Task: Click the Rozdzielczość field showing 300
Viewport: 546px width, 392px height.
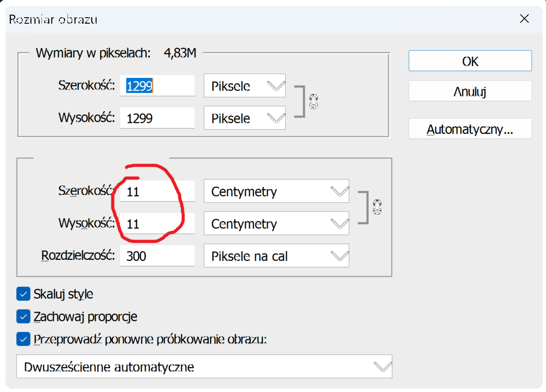Action: 157,256
